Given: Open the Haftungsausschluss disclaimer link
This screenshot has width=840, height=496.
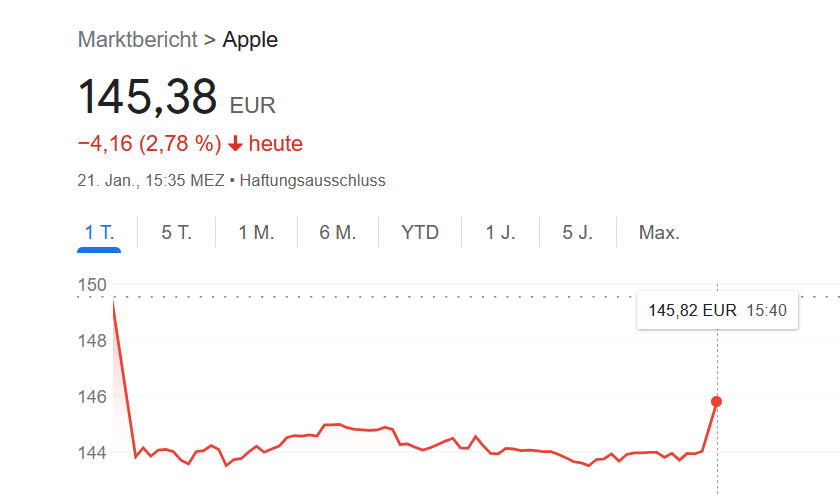Looking at the screenshot, I should point(312,181).
